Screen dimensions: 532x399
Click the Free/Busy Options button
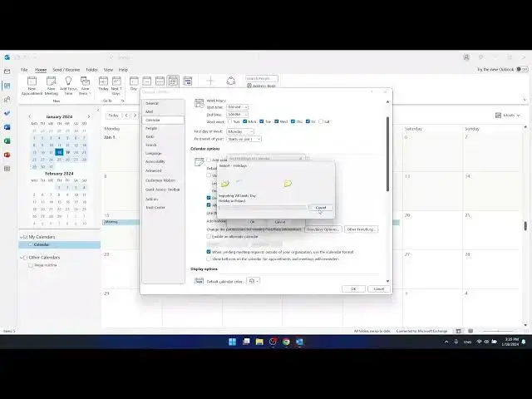(323, 229)
